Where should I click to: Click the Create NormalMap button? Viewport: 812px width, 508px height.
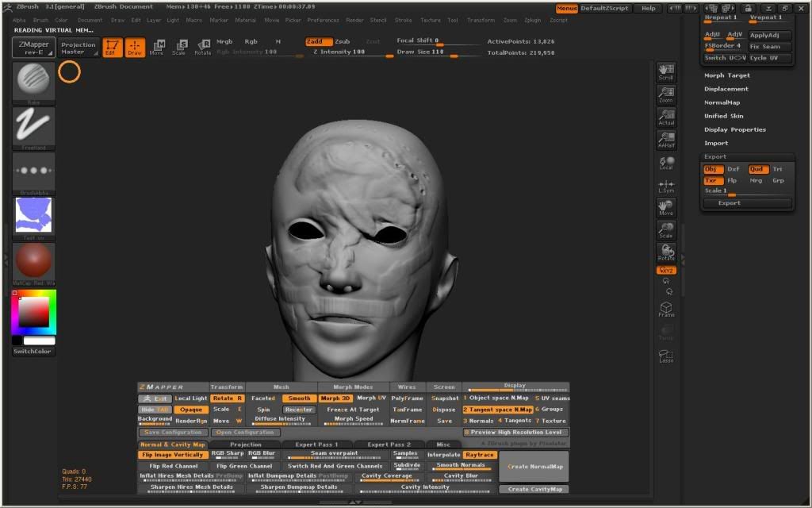tap(534, 467)
